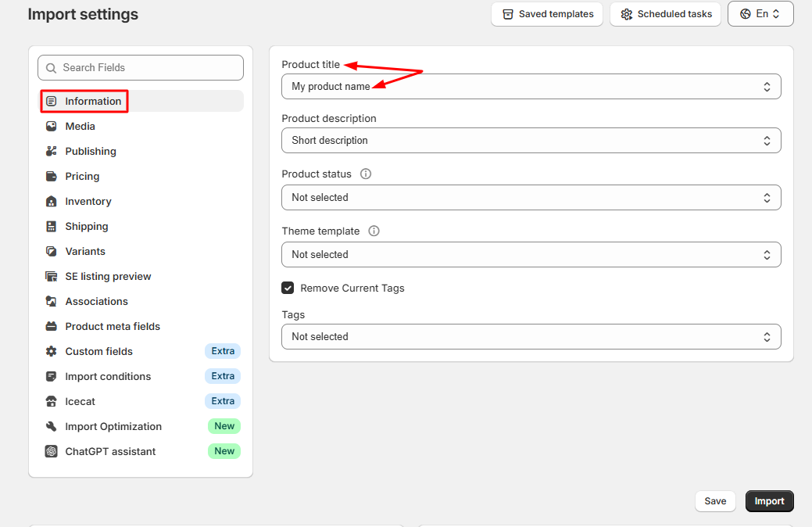
Task: Click the magnifier icon in Search Fields
Action: 52,68
